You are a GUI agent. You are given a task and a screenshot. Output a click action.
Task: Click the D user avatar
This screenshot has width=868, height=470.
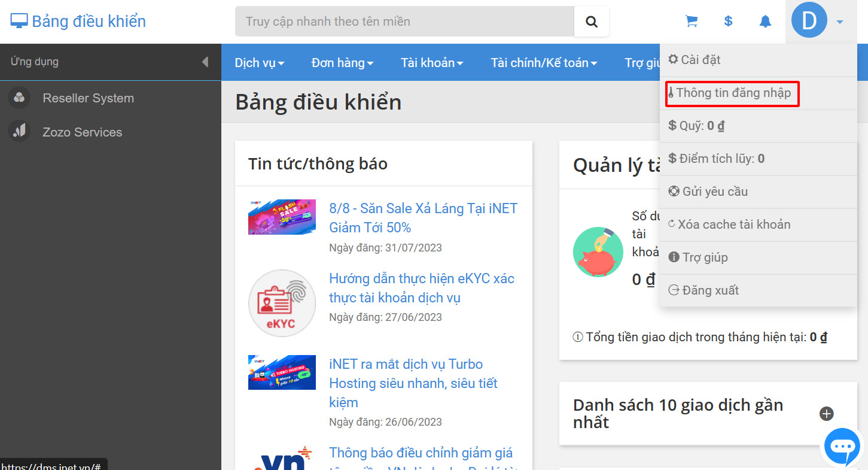[x=809, y=20]
